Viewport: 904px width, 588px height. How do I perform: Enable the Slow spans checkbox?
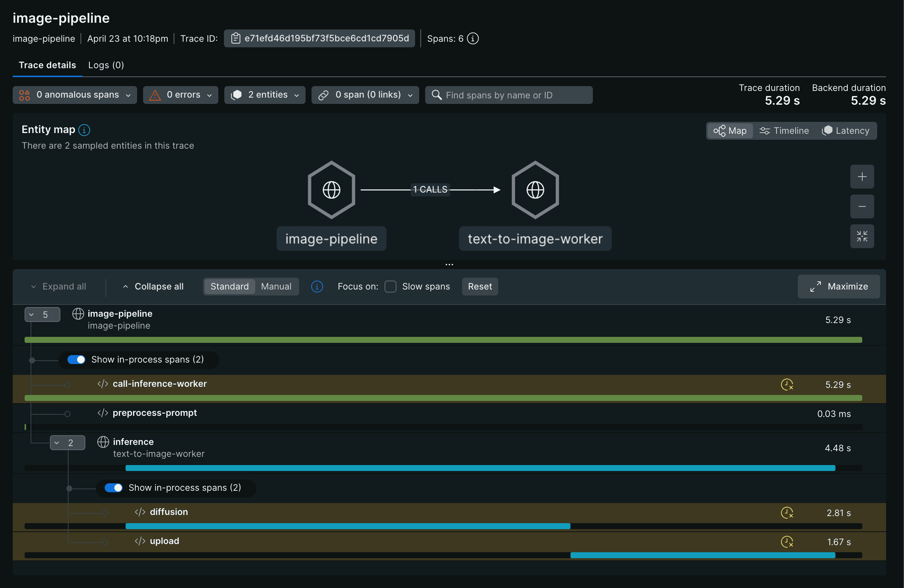click(390, 287)
